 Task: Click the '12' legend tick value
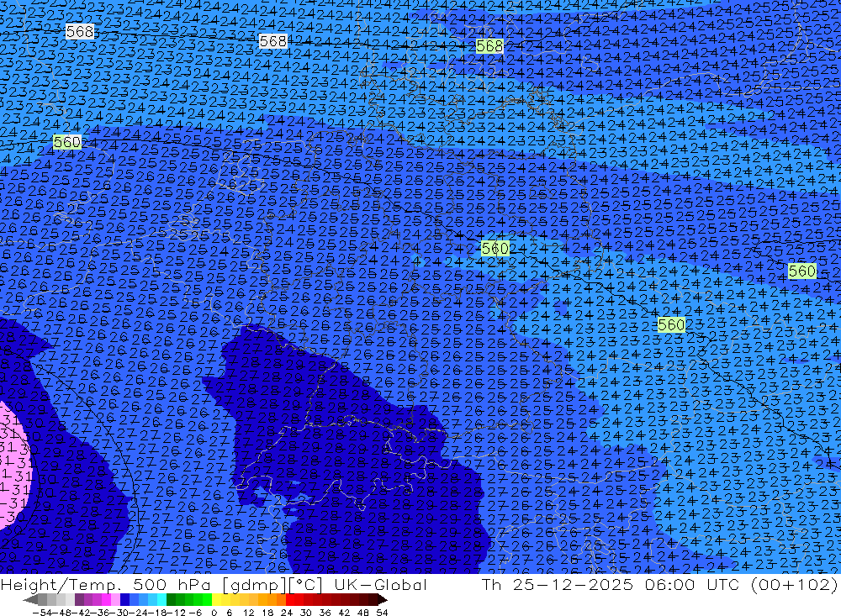pyautogui.click(x=248, y=613)
